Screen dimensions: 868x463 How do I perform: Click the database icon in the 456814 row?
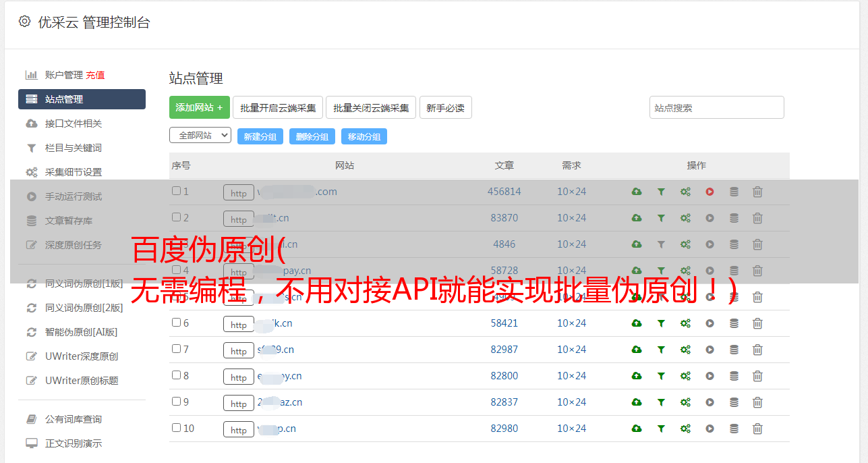[x=734, y=192]
